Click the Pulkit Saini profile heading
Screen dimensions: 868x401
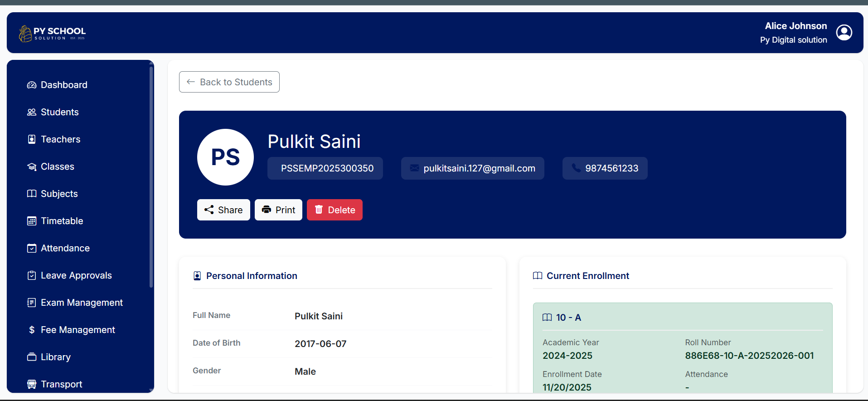pyautogui.click(x=314, y=142)
